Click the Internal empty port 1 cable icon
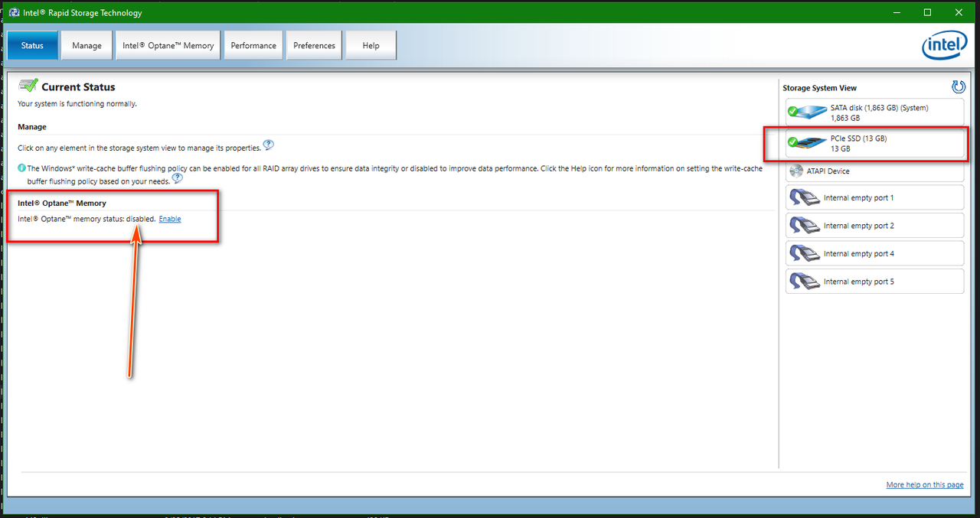Viewport: 980px width, 518px height. point(804,197)
